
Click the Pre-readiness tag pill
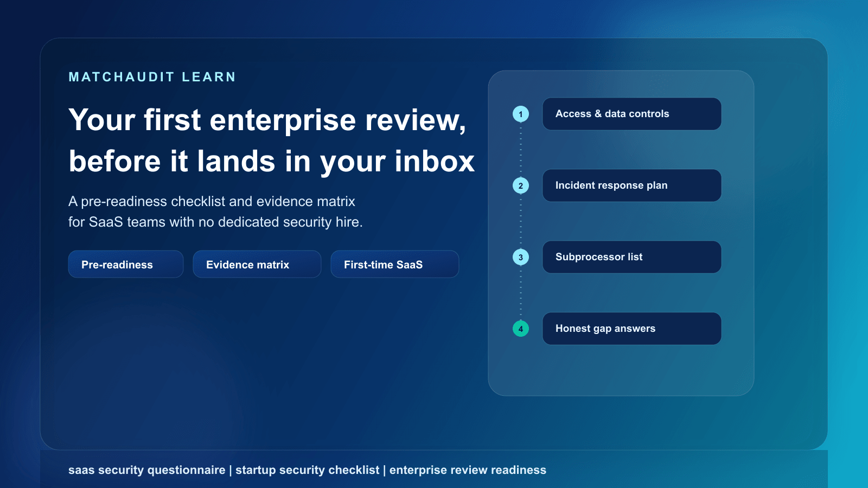126,264
